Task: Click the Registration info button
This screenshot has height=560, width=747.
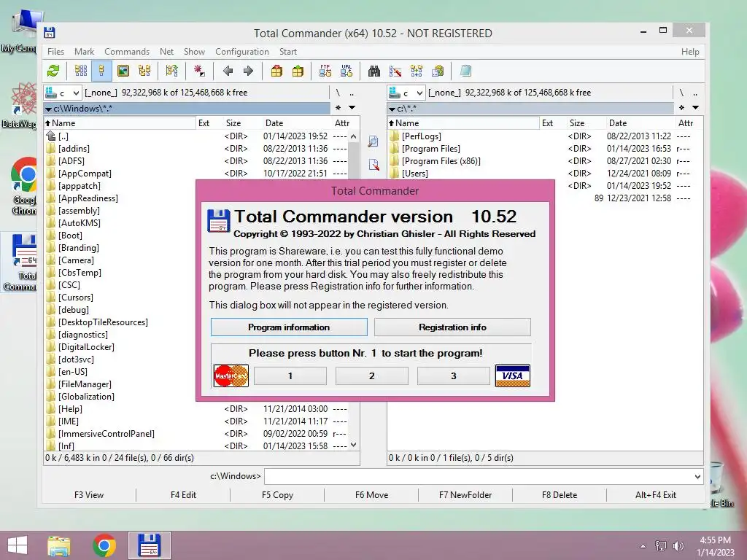Action: tap(452, 327)
